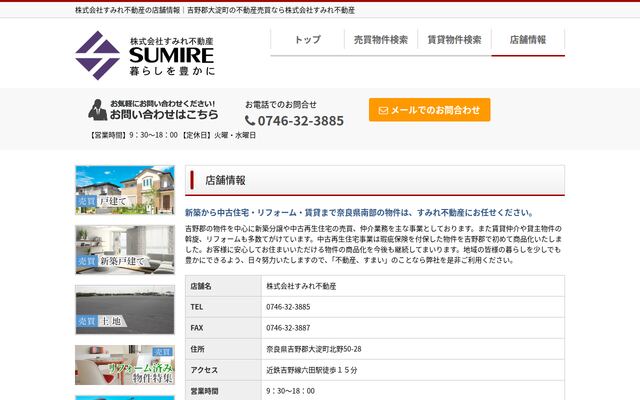640x400 pixels.
Task: Open the 売買 戸建て sidebar banner
Action: click(125, 190)
